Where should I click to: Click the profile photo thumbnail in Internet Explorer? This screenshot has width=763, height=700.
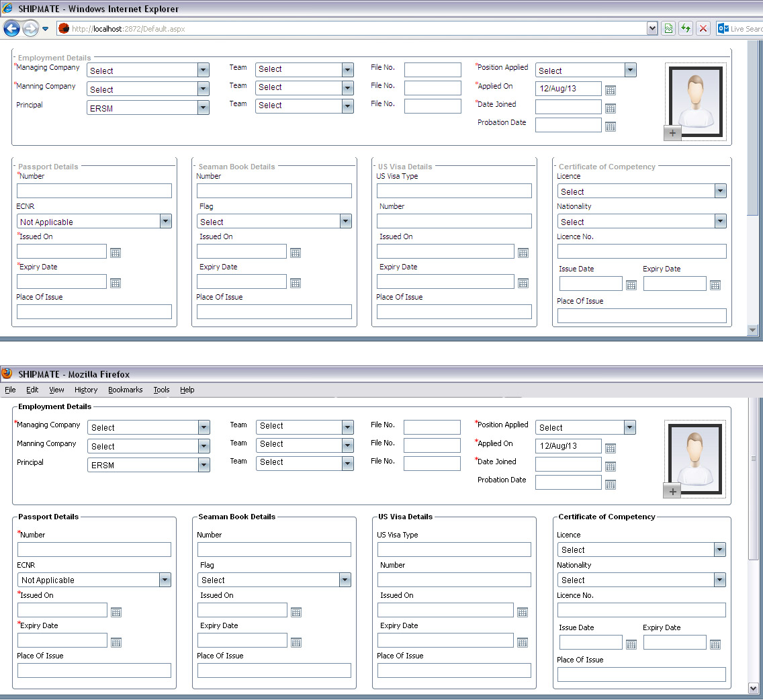695,98
